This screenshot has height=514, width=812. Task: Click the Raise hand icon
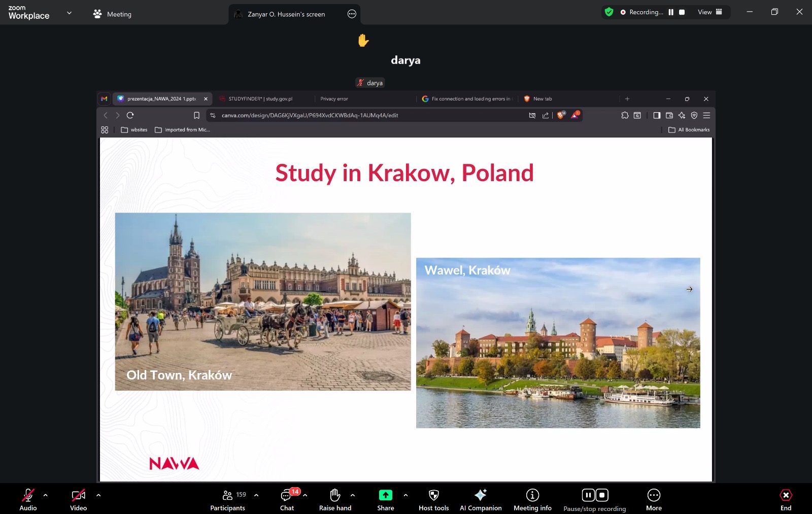coord(335,500)
